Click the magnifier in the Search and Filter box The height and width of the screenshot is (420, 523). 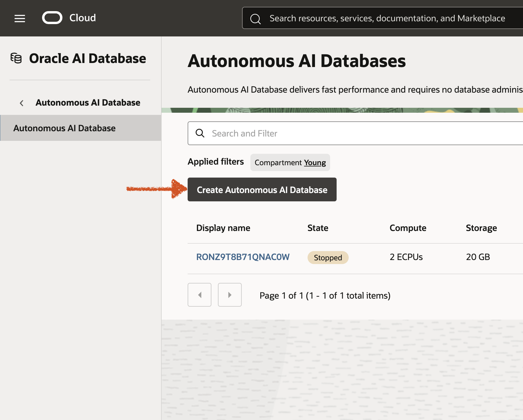pos(200,133)
